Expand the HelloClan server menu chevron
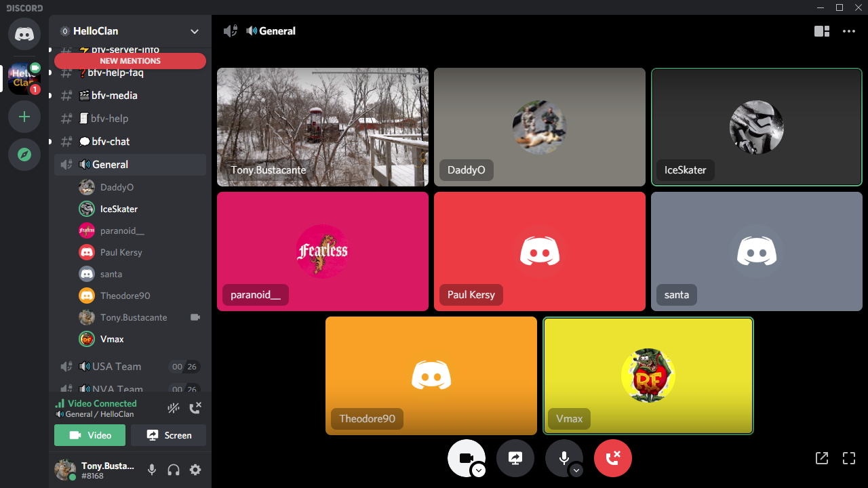This screenshot has width=868, height=488. tap(195, 31)
